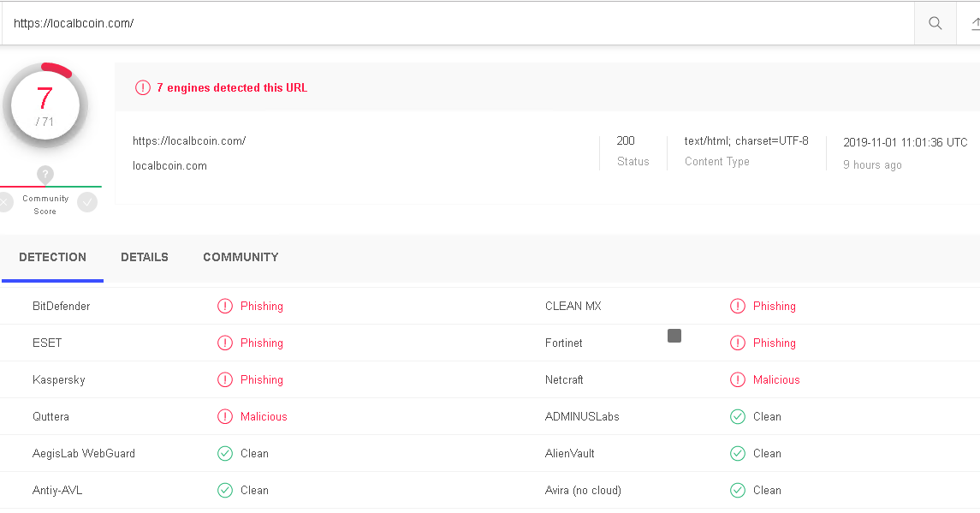Select the BitDefender engine name
The height and width of the screenshot is (513, 980).
pyautogui.click(x=62, y=306)
